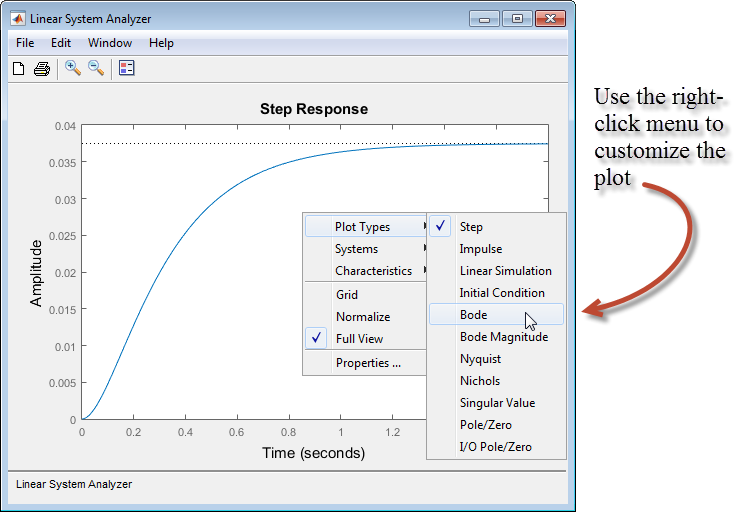Select the Nyquist plot type

click(x=480, y=359)
